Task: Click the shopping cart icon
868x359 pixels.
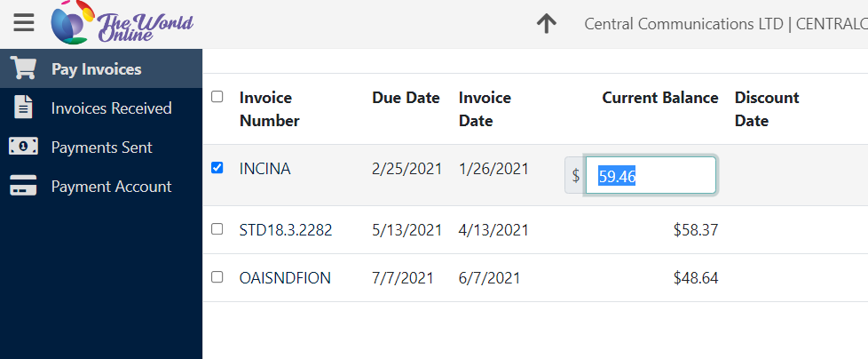Action: coord(23,68)
